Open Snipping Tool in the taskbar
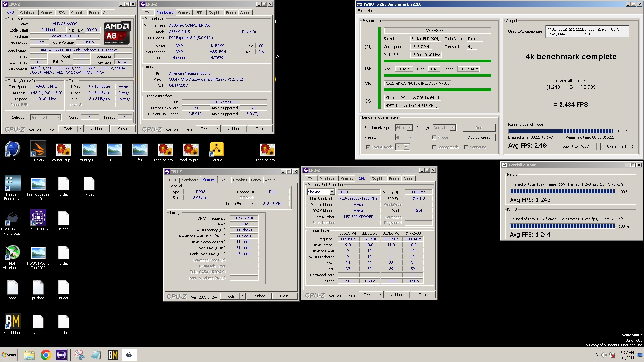 click(79, 355)
